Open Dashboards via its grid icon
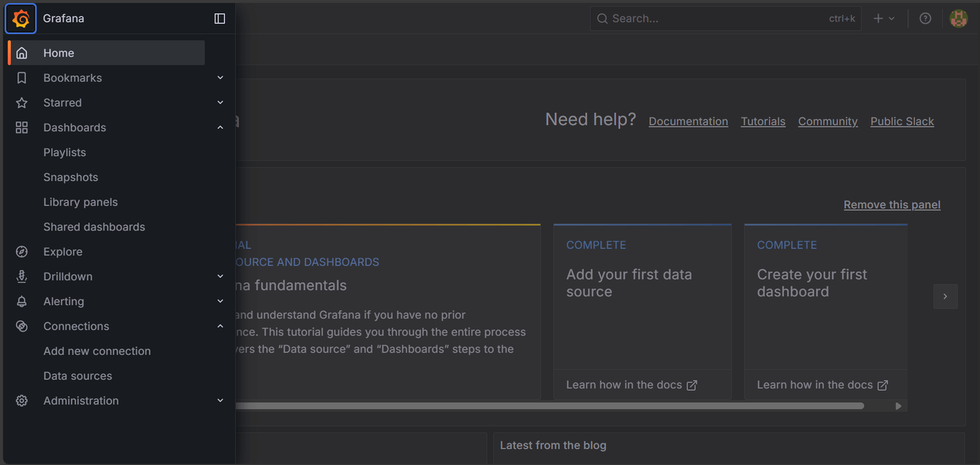980x465 pixels. click(x=22, y=127)
